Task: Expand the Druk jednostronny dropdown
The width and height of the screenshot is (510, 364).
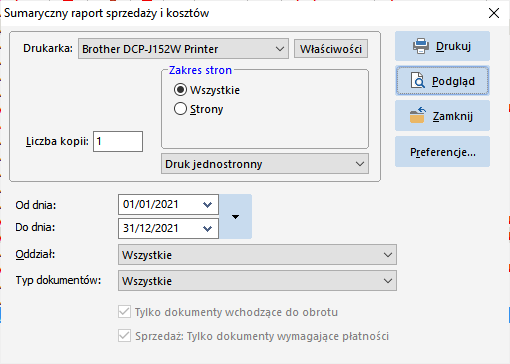Action: point(265,164)
